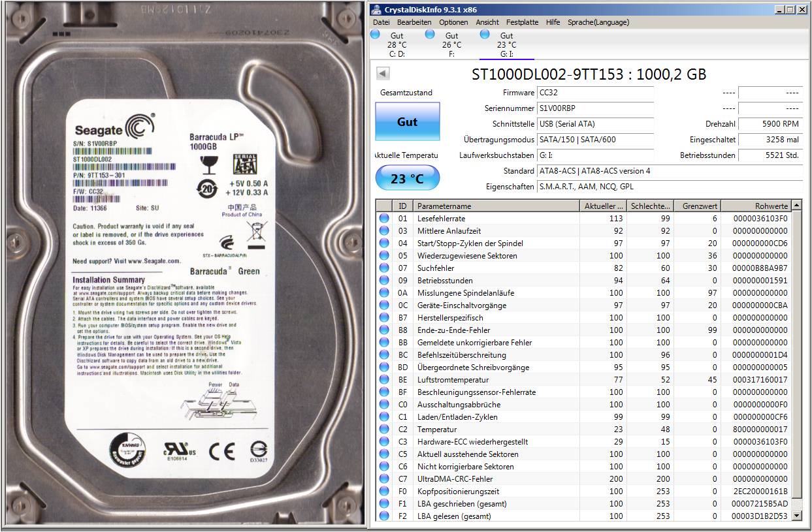Image resolution: width=812 pixels, height=532 pixels.
Task: Select the C: D: drive tab
Action: (397, 44)
